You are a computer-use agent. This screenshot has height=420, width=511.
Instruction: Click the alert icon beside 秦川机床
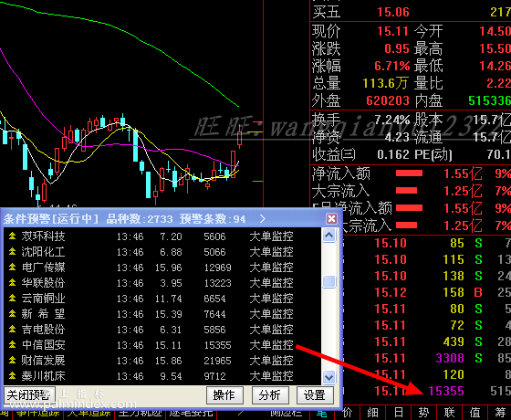tap(13, 376)
